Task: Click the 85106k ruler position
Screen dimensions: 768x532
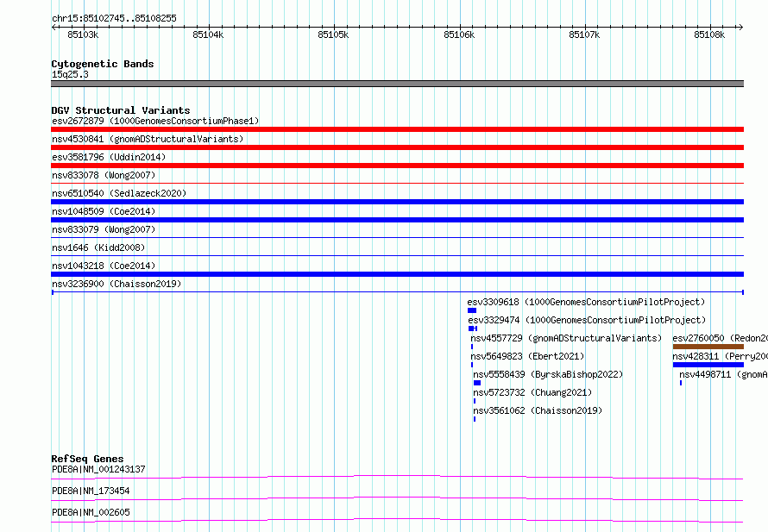Action: click(x=459, y=34)
